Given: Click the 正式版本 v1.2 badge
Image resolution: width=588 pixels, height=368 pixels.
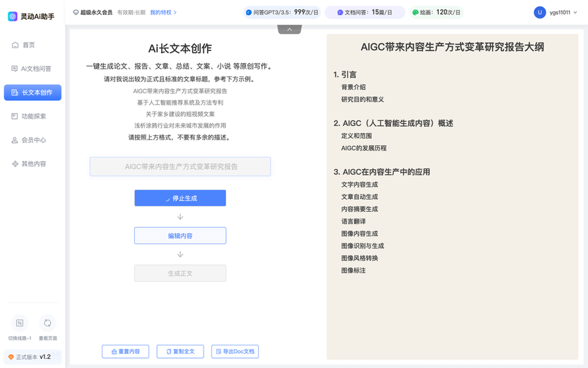Looking at the screenshot, I should (x=31, y=357).
